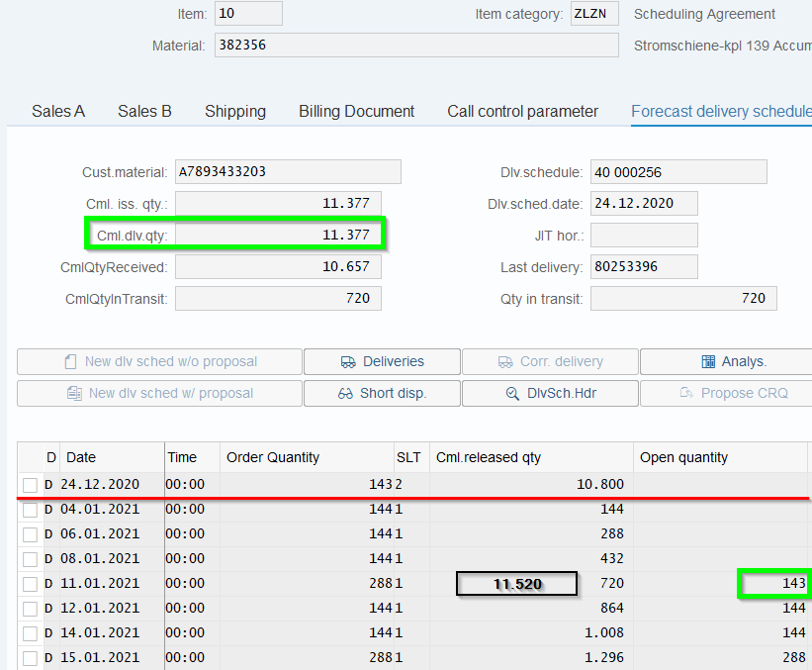Viewport: 812px width, 670px height.
Task: Click the Cml.released qty column header
Action: pos(530,457)
